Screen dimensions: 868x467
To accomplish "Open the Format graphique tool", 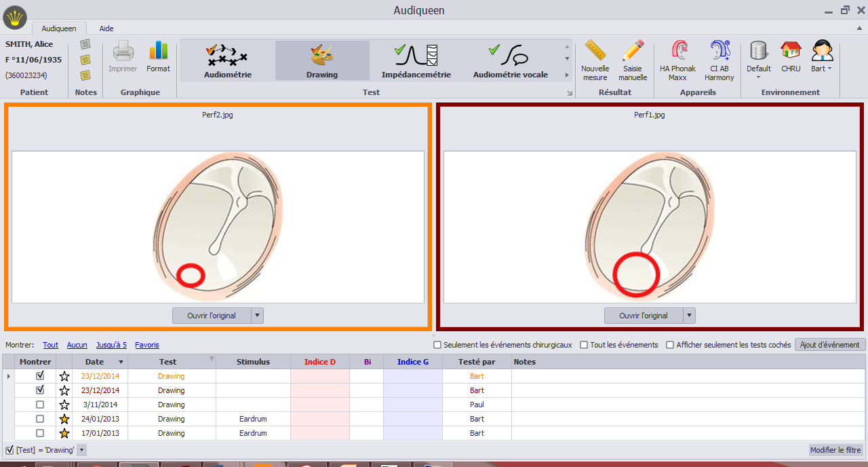I will (x=158, y=60).
